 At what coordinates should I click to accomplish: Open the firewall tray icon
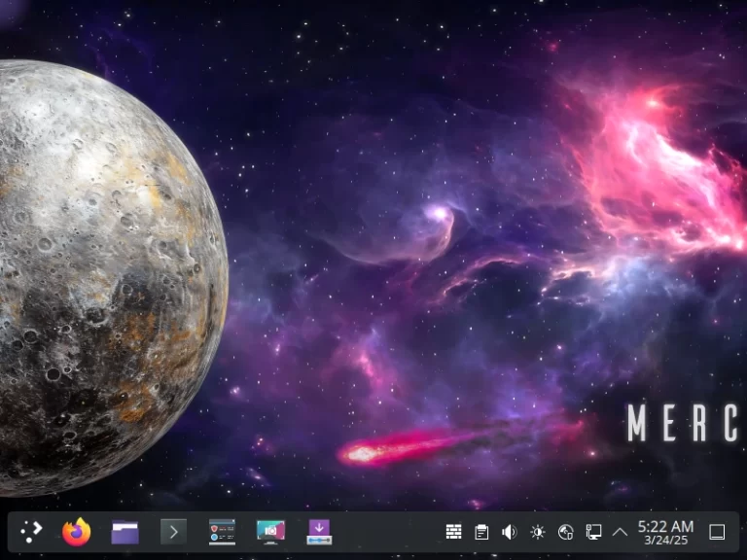[x=453, y=532]
